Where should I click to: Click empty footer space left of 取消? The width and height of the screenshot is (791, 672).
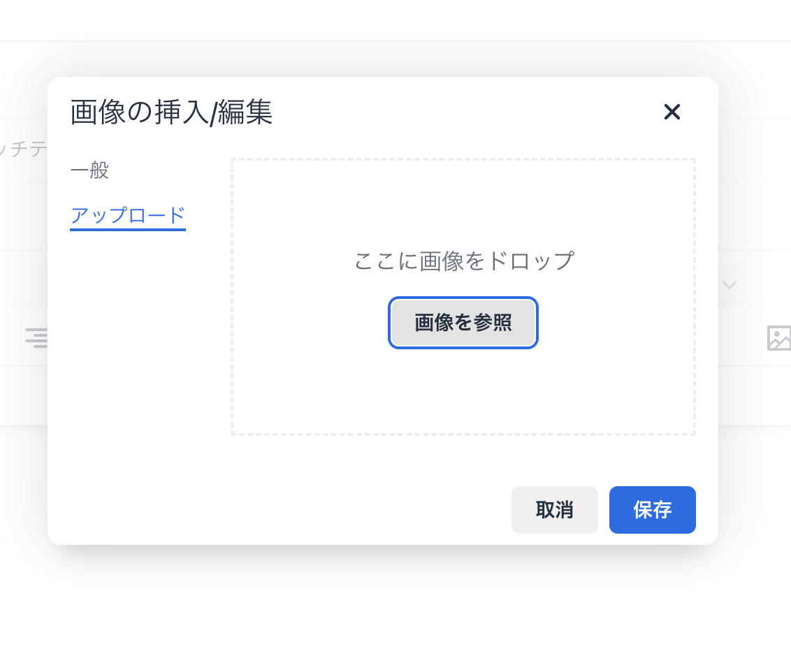coord(280,510)
